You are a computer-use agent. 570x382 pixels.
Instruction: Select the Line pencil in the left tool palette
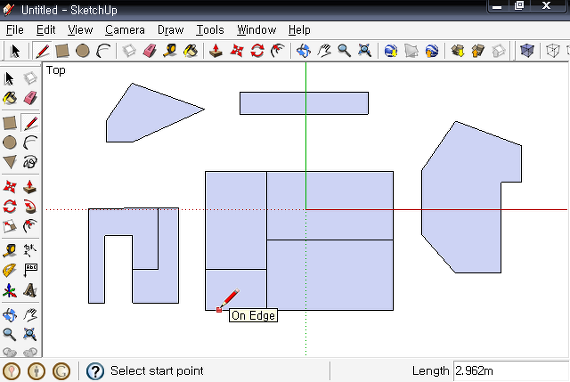[x=30, y=123]
